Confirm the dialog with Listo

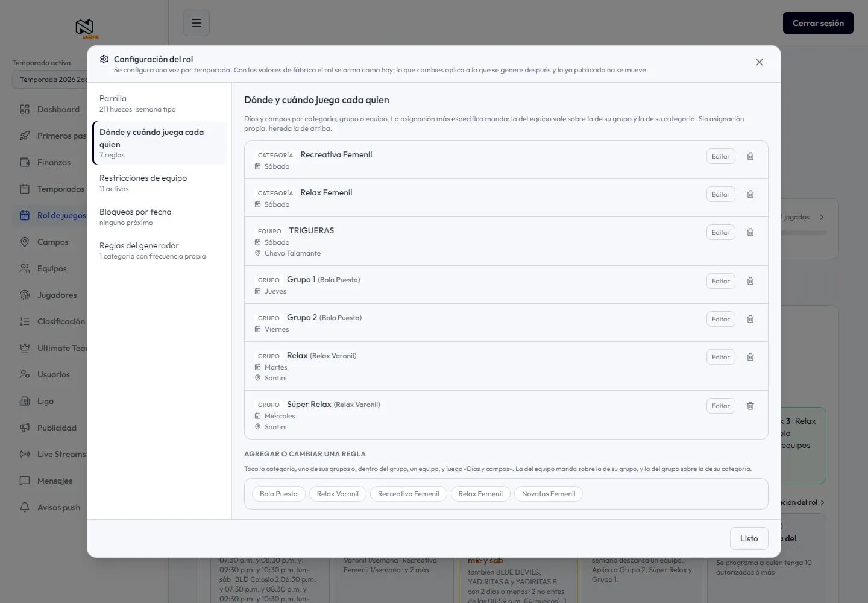coord(749,538)
